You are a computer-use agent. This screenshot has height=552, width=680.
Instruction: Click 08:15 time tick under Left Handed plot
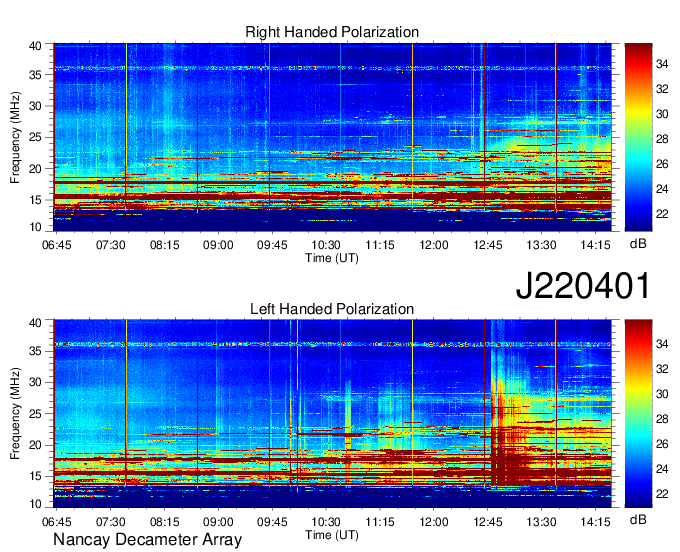point(164,522)
